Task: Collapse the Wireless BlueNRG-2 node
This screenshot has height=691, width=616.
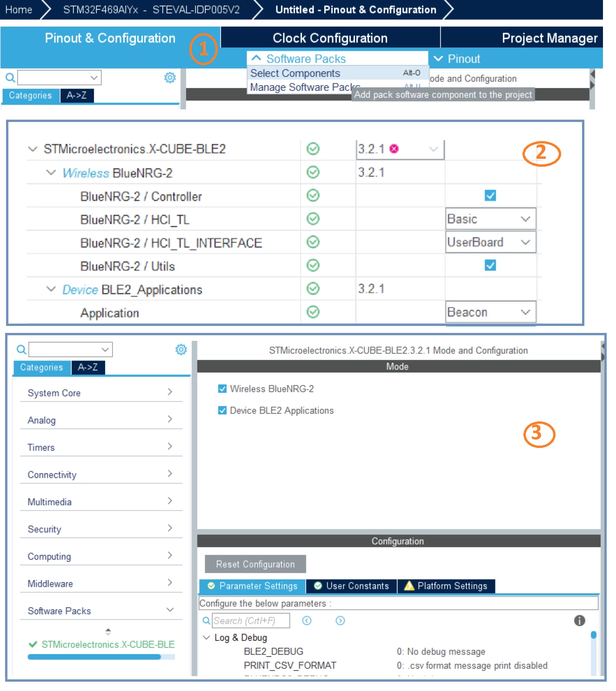Action: tap(51, 172)
